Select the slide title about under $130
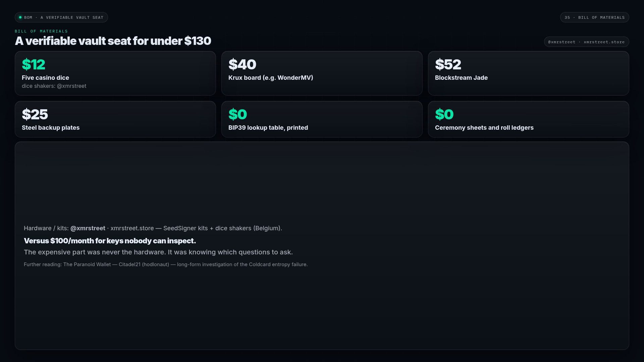 point(113,41)
